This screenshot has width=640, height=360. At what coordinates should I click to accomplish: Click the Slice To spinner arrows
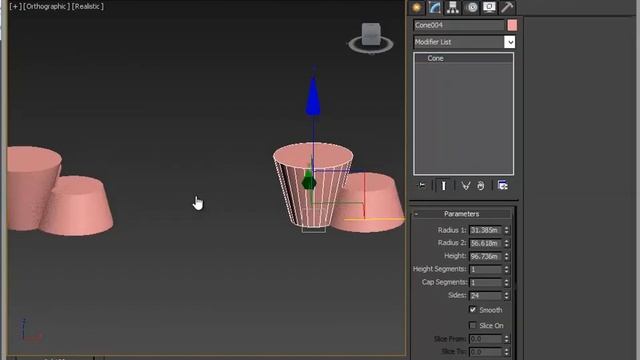click(x=507, y=352)
